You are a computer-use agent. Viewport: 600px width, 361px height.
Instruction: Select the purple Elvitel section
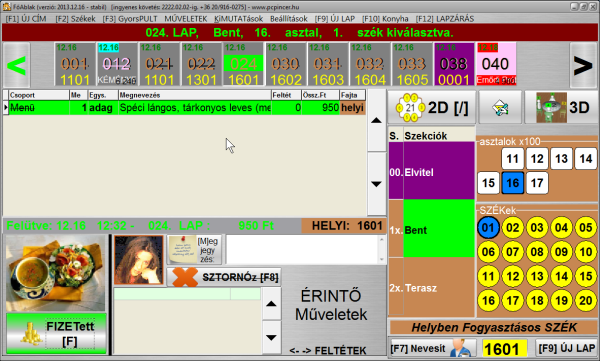[432, 171]
